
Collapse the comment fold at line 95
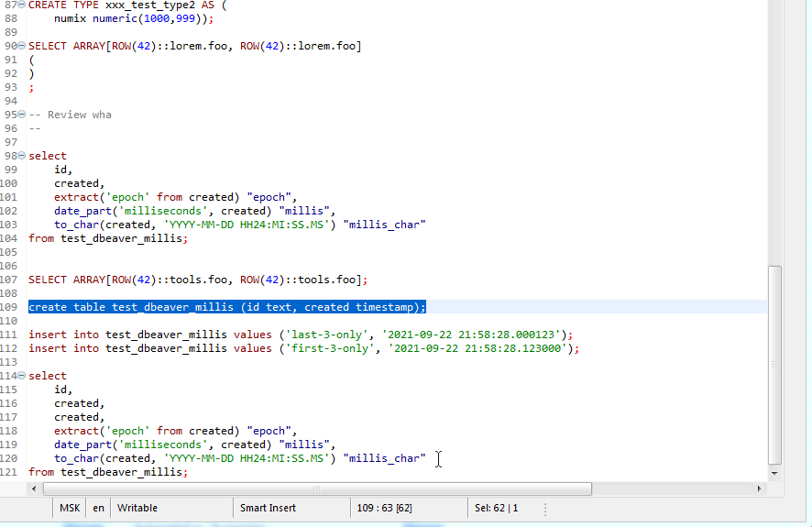click(22, 115)
